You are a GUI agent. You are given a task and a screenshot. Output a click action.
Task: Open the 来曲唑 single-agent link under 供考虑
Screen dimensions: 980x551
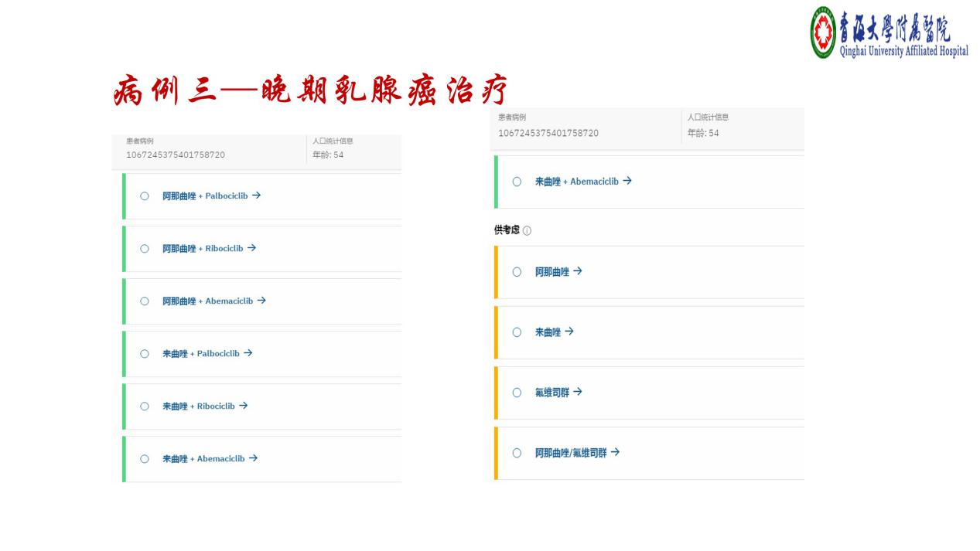click(548, 332)
